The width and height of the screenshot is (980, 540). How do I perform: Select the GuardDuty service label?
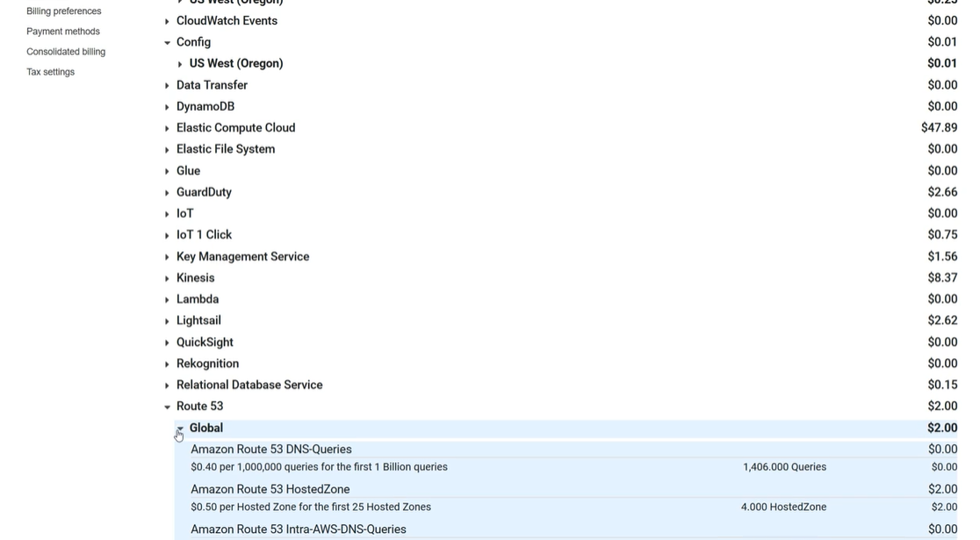tap(204, 192)
